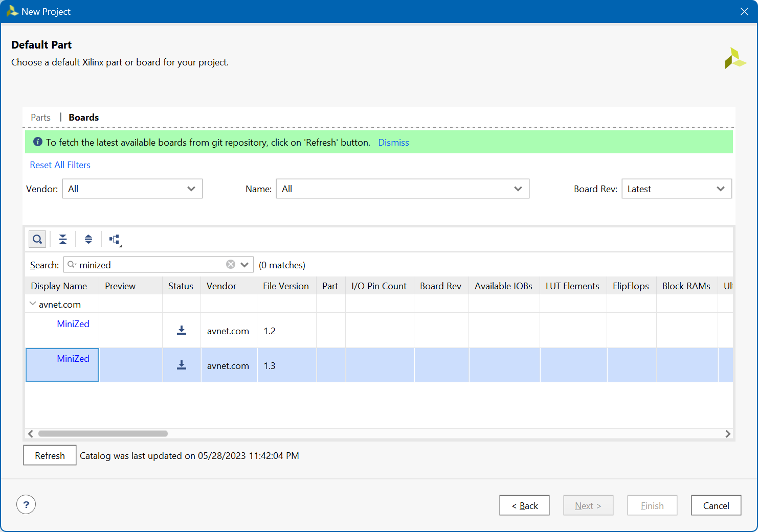Viewport: 758px width, 532px height.
Task: Sort by Part column header
Action: click(x=330, y=286)
